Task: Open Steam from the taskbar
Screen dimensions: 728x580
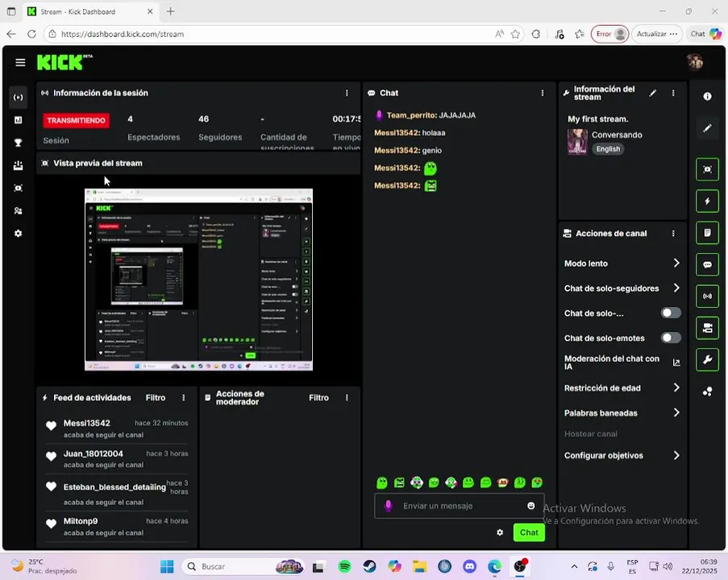Action: pos(369,566)
